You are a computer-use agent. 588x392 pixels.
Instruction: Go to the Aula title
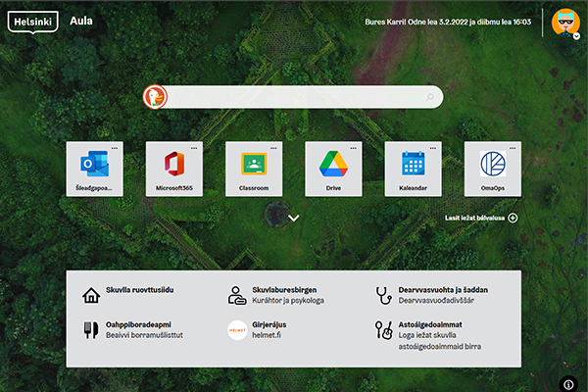(81, 21)
